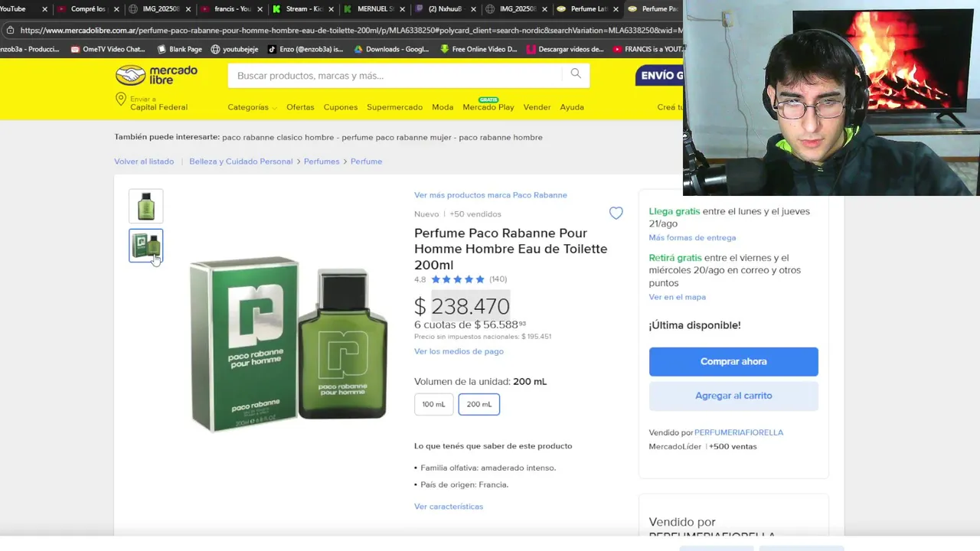Screen dimensions: 980x551
Task: Open the Ofertas menu item
Action: point(300,107)
